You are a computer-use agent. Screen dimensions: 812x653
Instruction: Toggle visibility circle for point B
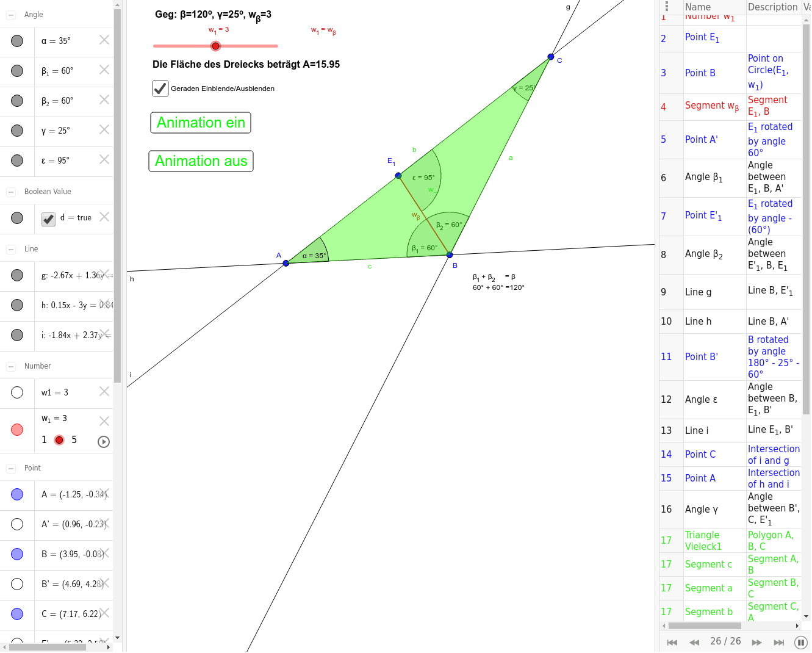pyautogui.click(x=17, y=554)
